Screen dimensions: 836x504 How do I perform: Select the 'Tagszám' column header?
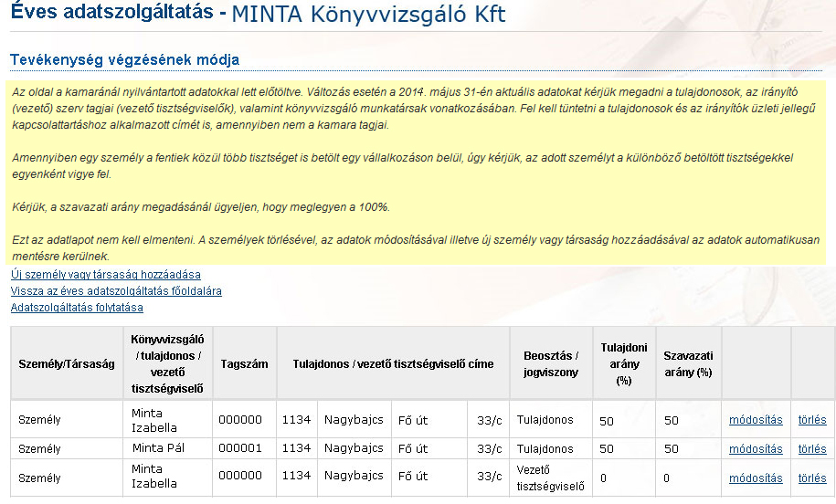click(x=244, y=364)
